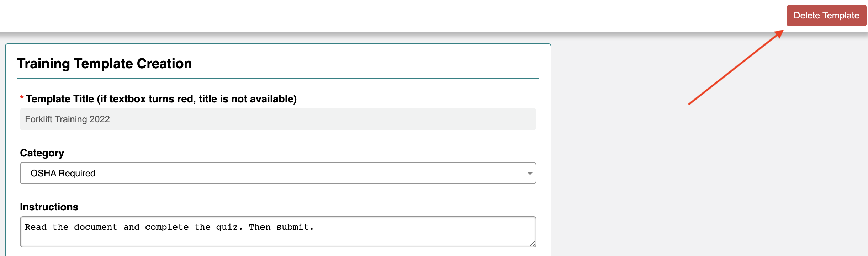The image size is (868, 256).
Task: Click the red arrow annotation tail
Action: click(x=689, y=104)
